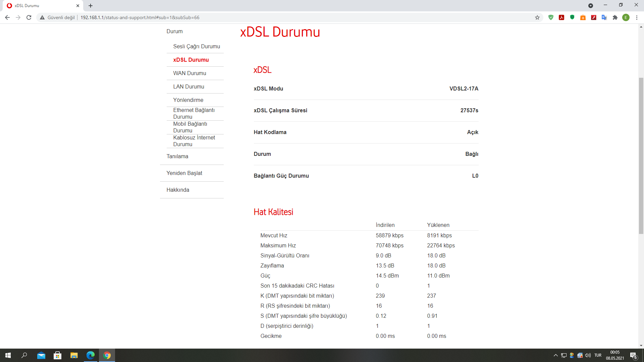
Task: Expand the hidden system tray icons chevron
Action: click(x=555, y=355)
